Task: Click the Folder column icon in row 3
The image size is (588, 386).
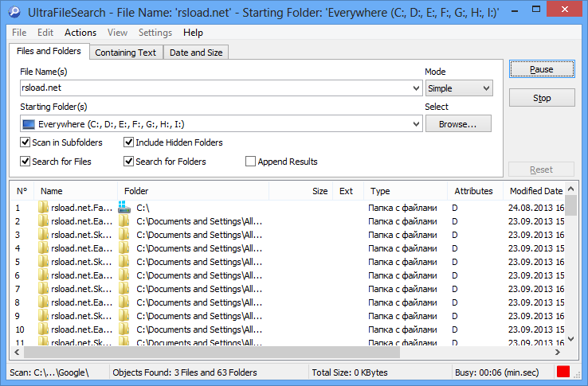Action: click(x=124, y=235)
